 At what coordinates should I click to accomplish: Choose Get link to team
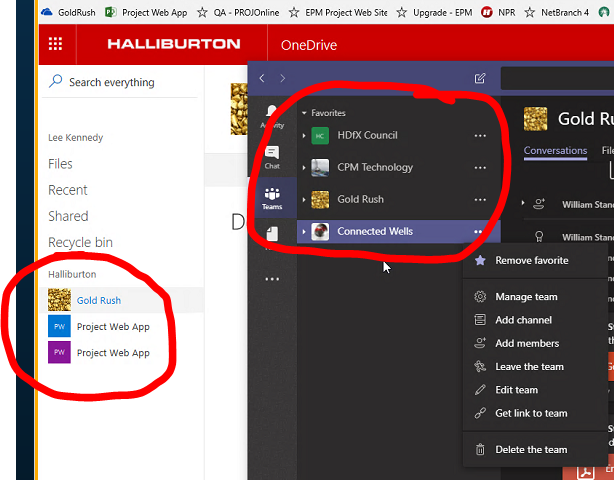[535, 413]
